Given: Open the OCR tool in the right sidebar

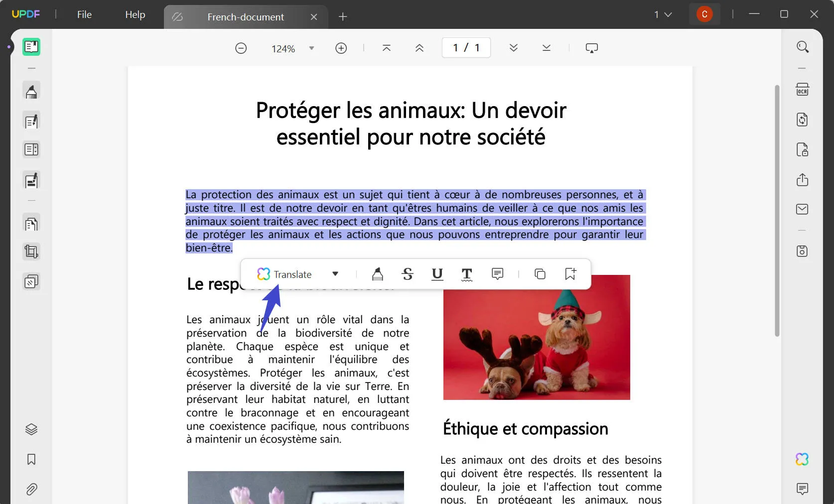Looking at the screenshot, I should tap(803, 89).
